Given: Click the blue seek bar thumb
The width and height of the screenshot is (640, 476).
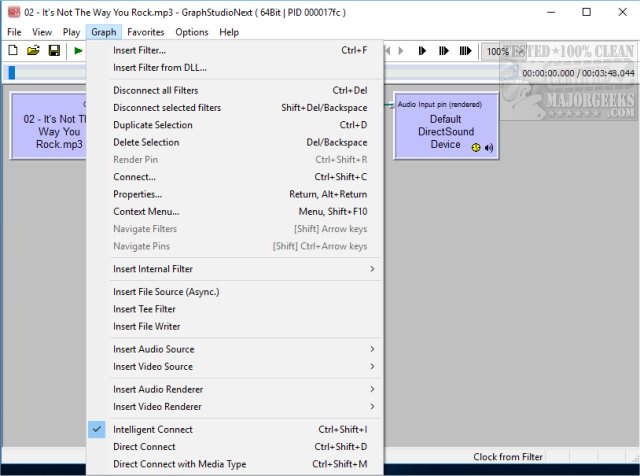Looking at the screenshot, I should tap(12, 73).
